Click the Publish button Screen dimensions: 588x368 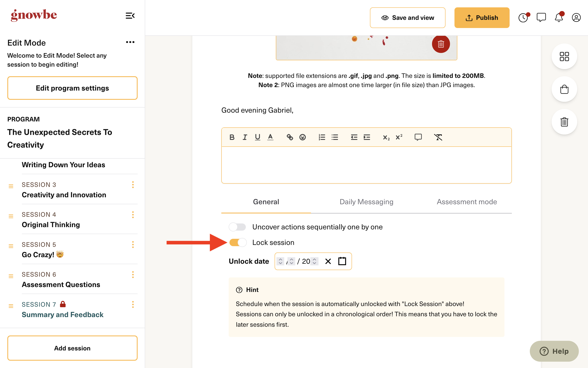(482, 18)
